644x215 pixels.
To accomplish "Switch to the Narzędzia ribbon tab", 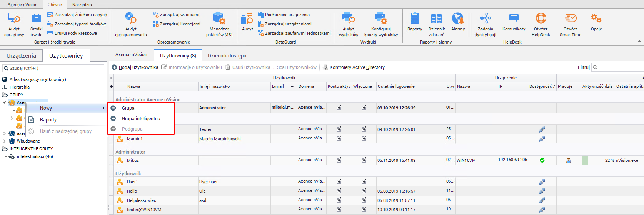I will [x=82, y=5].
